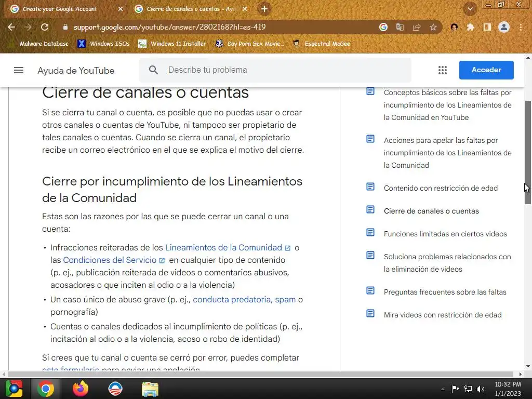532x399 pixels.
Task: Open the network tray icon
Action: pyautogui.click(x=468, y=389)
